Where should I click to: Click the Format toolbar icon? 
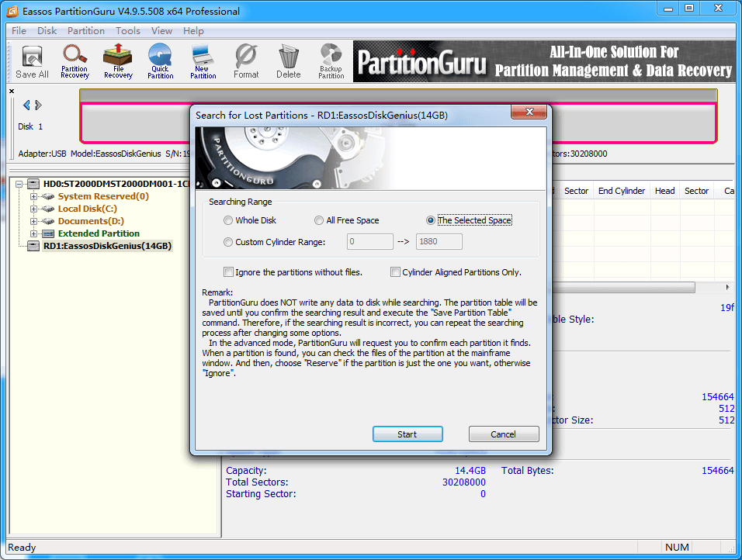point(246,62)
